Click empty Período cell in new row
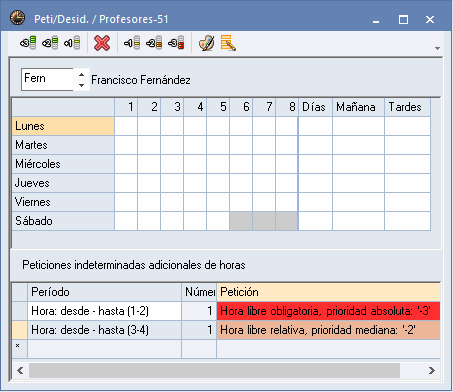Viewport: 453px width, 392px height. pyautogui.click(x=105, y=349)
